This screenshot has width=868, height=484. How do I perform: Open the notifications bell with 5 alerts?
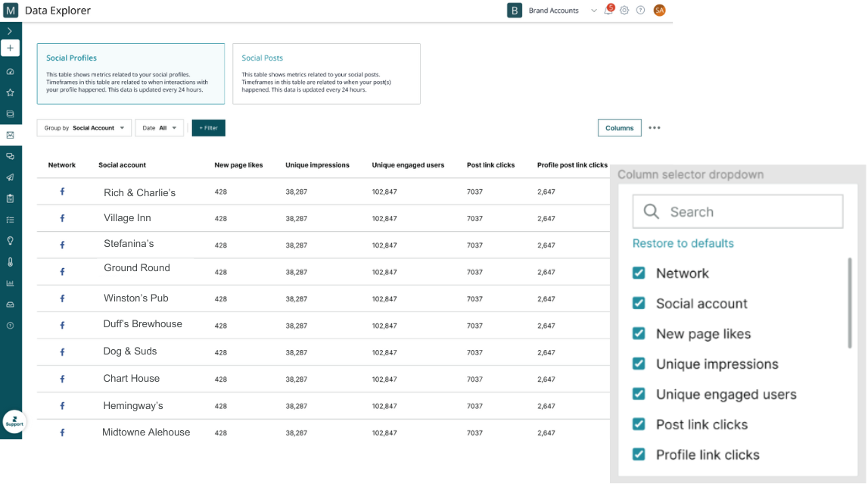click(608, 10)
